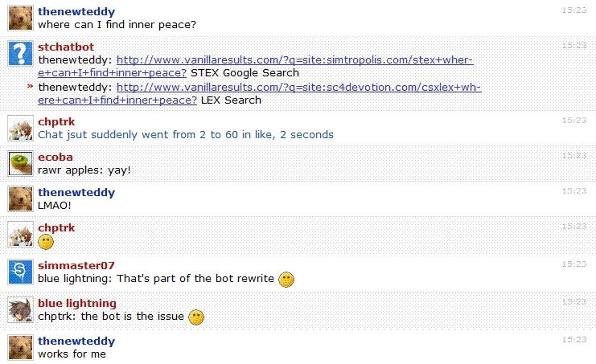596x364 pixels.
Task: Click thenewteddy username on first message
Action: (76, 12)
